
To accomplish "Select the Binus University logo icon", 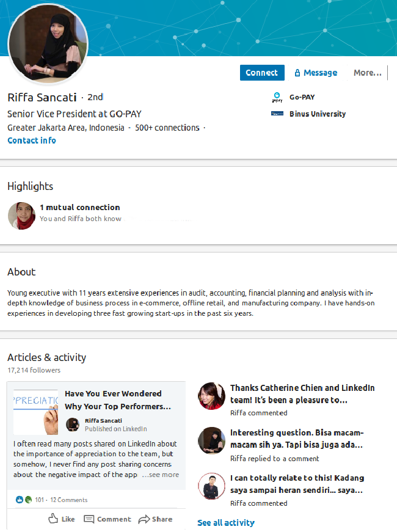I will click(277, 114).
